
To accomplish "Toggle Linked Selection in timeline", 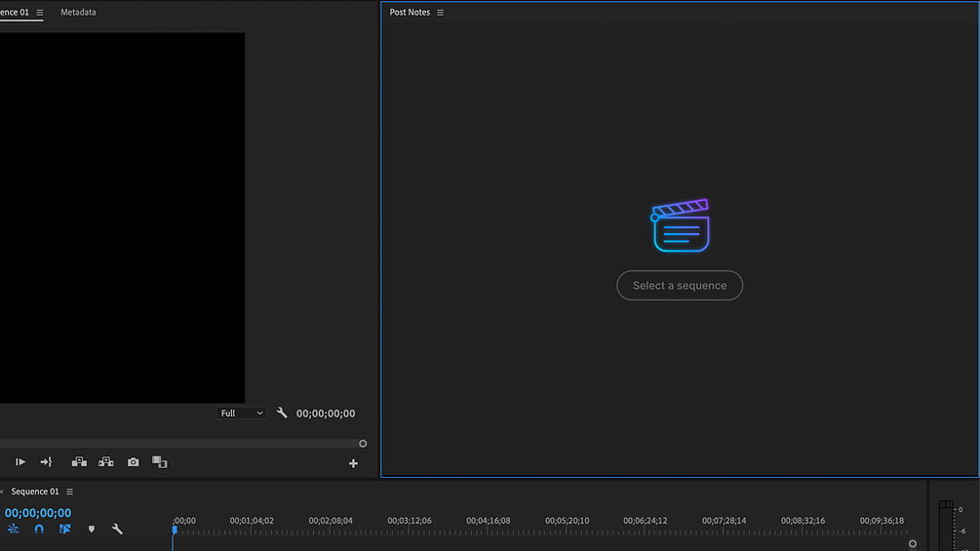I will [65, 530].
